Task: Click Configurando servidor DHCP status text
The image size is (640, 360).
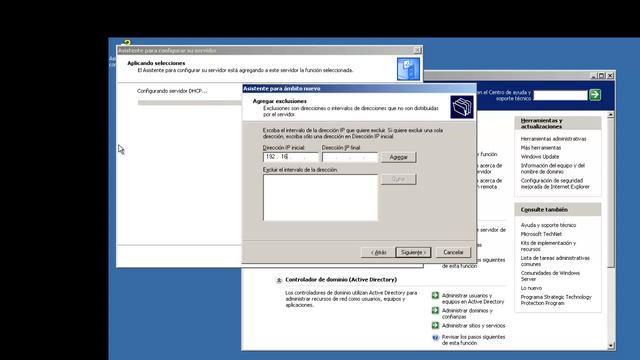Action: coord(172,91)
